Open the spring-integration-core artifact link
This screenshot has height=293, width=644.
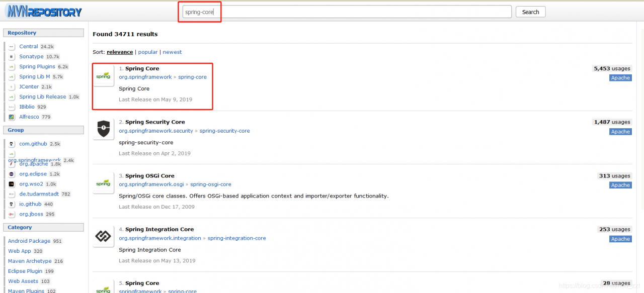click(237, 238)
